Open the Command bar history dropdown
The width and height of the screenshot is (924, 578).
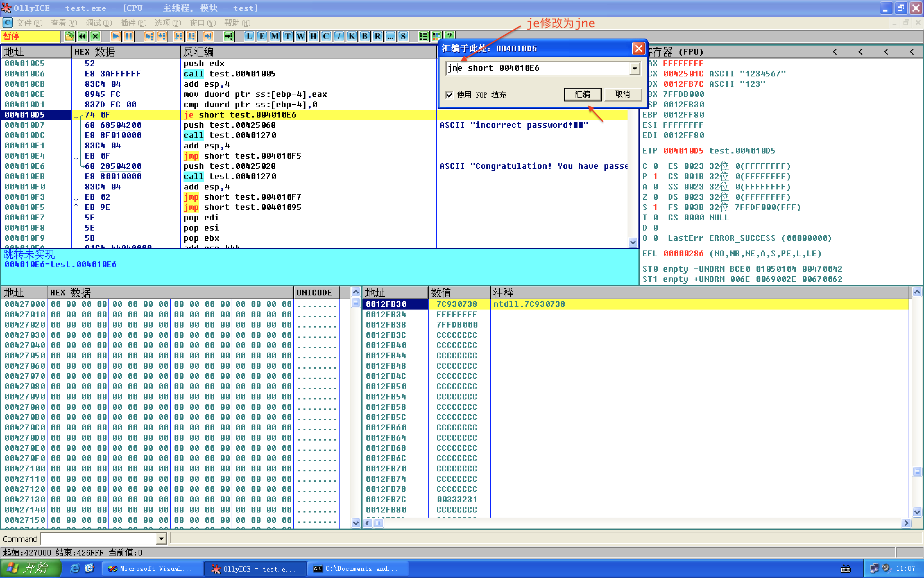coord(161,539)
